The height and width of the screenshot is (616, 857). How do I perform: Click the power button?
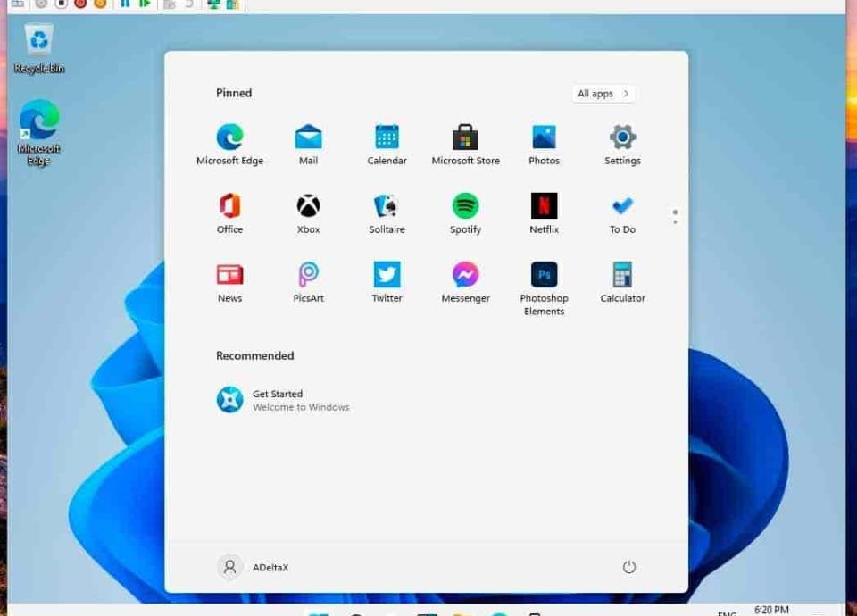pyautogui.click(x=629, y=567)
